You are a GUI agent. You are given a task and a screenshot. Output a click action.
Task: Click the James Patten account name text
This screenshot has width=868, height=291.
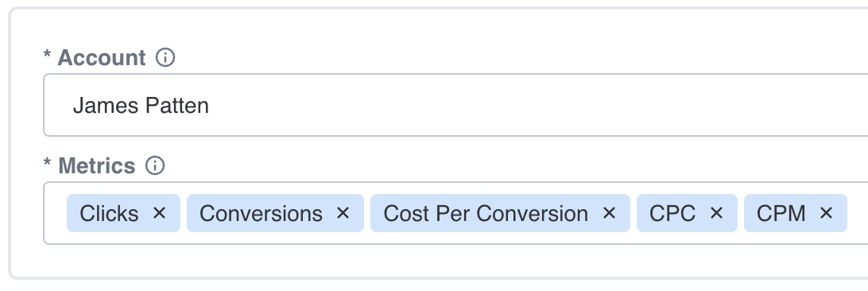(141, 105)
